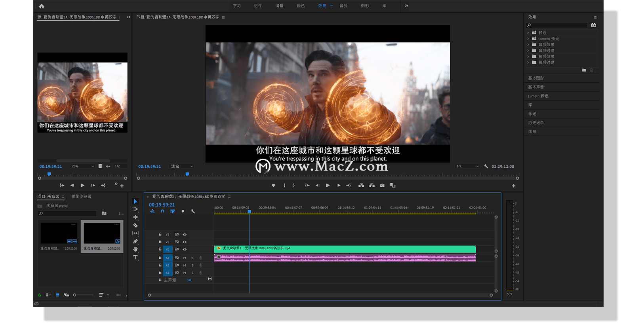Toggle the Snap magnet in timeline

(x=162, y=211)
